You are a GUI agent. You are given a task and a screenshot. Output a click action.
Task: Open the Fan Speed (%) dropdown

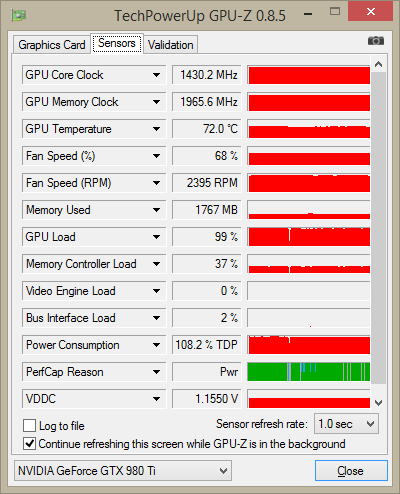[94, 156]
